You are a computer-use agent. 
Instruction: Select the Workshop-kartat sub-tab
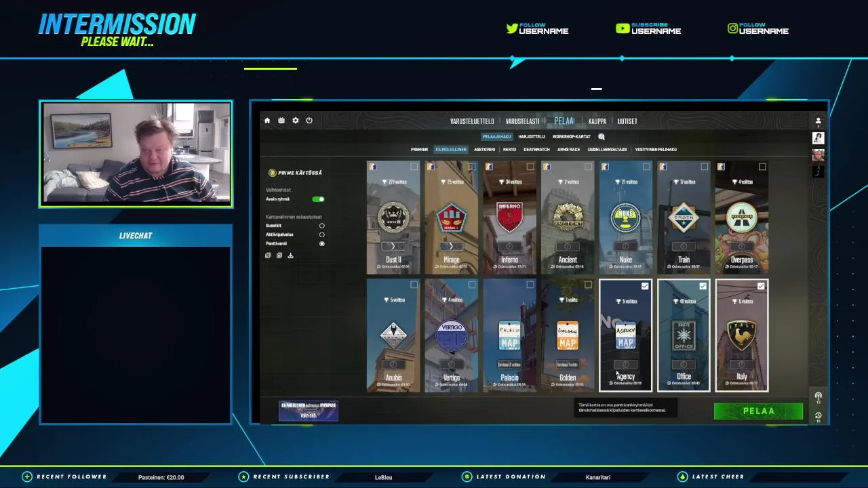571,137
